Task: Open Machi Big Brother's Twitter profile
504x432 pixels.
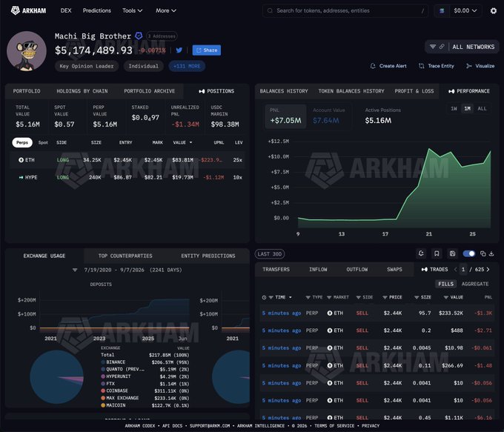Action: click(x=179, y=50)
